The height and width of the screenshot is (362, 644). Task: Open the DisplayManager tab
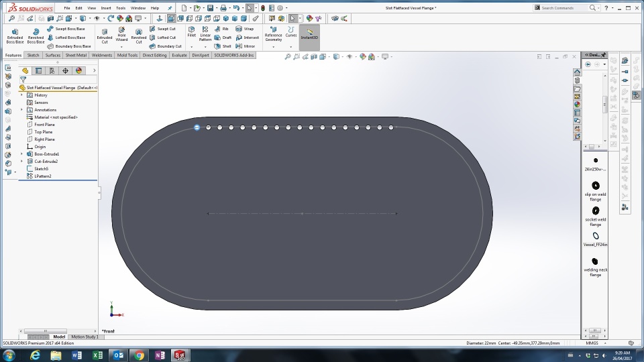[79, 70]
